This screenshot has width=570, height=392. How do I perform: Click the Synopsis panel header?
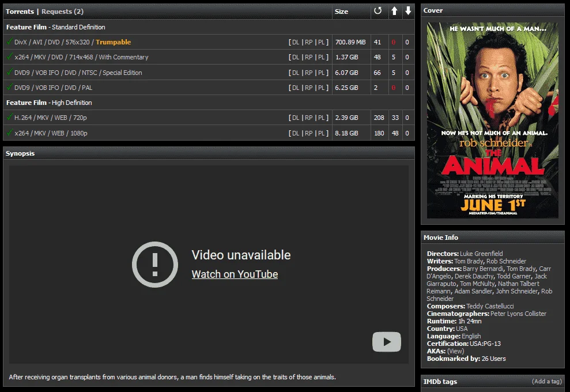209,153
